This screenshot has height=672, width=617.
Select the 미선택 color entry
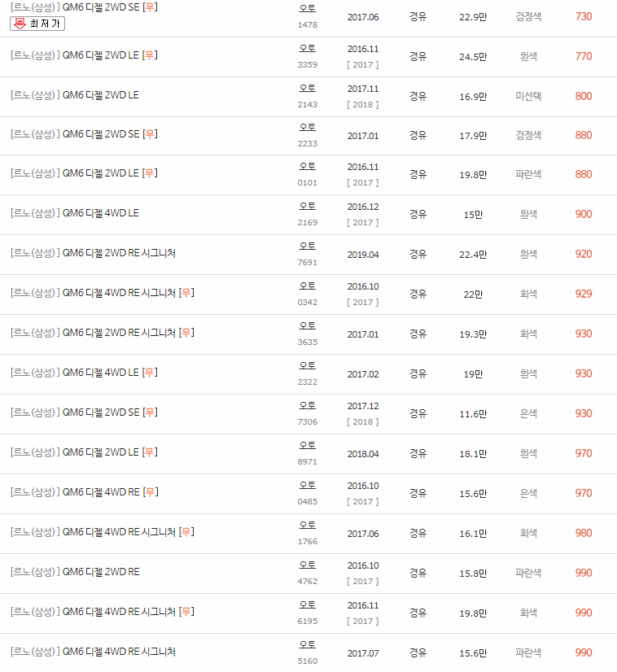528,95
